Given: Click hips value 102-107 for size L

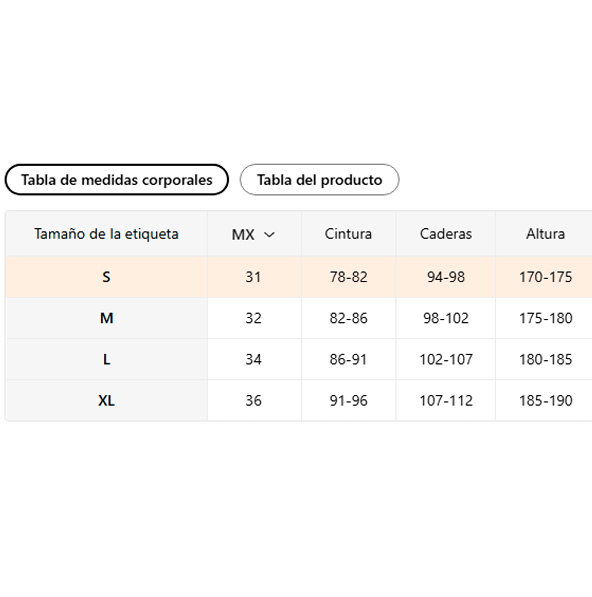Looking at the screenshot, I should click(446, 359).
